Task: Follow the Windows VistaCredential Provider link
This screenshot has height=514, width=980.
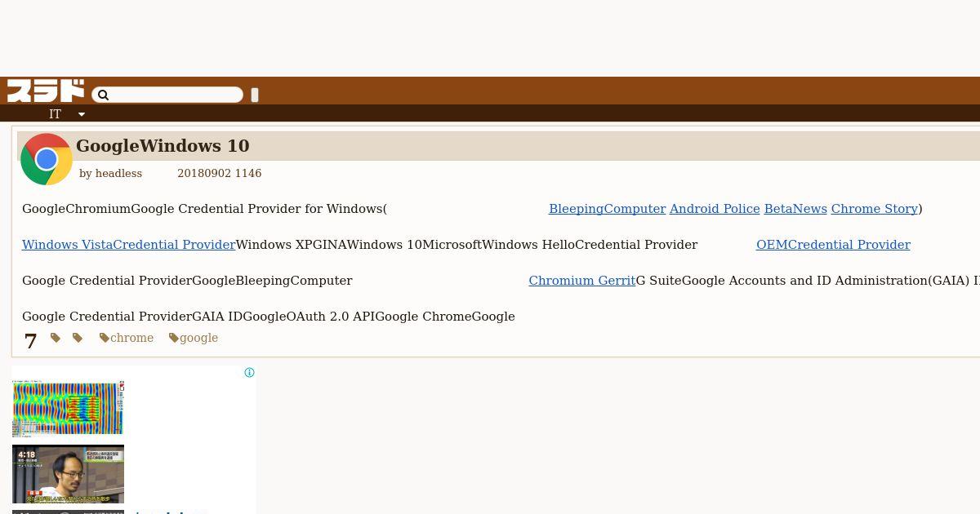Action: (x=128, y=245)
